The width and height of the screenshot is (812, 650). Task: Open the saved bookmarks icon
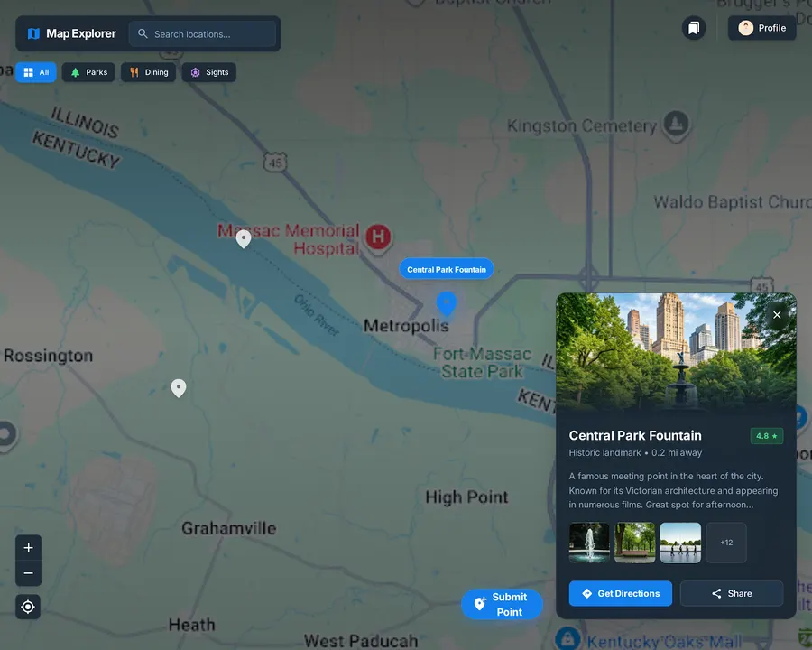click(x=694, y=28)
